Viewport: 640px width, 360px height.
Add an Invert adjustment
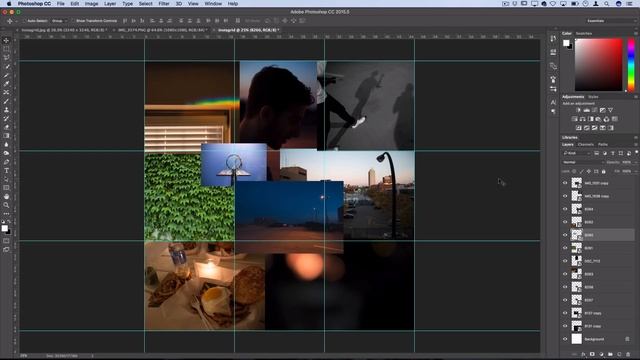(x=579, y=128)
